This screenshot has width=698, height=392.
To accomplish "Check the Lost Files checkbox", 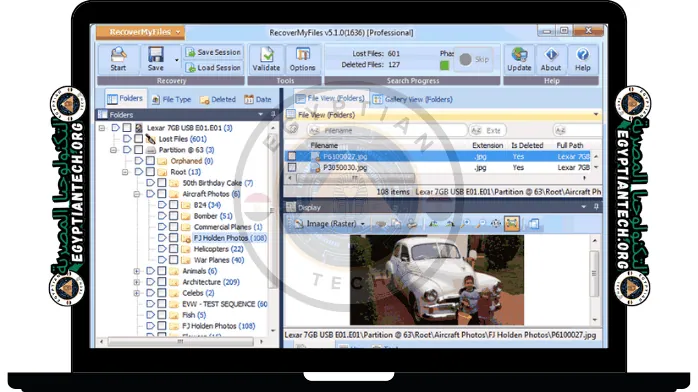I will [139, 139].
